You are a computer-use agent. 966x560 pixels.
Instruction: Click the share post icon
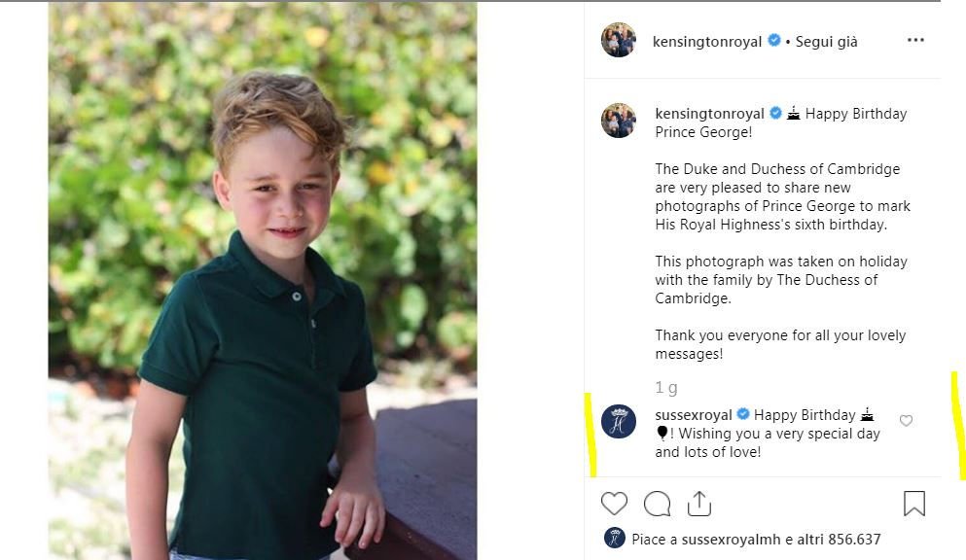coord(698,504)
